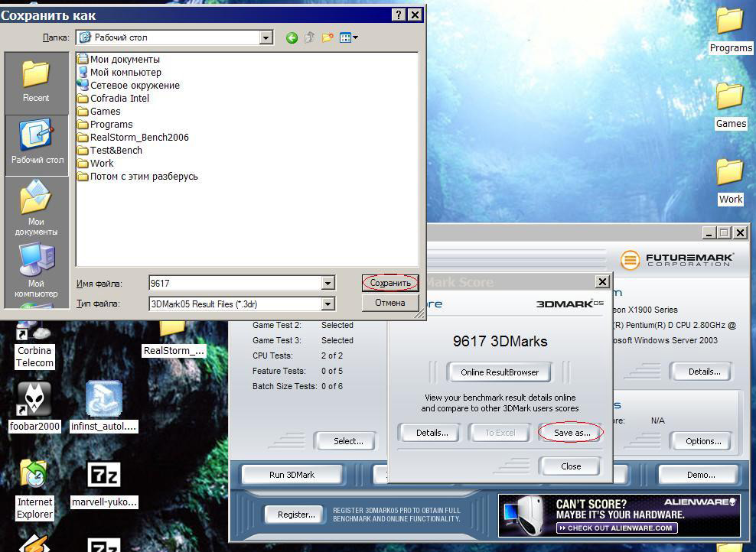Click the Сохранить button
The height and width of the screenshot is (552, 756).
click(390, 283)
